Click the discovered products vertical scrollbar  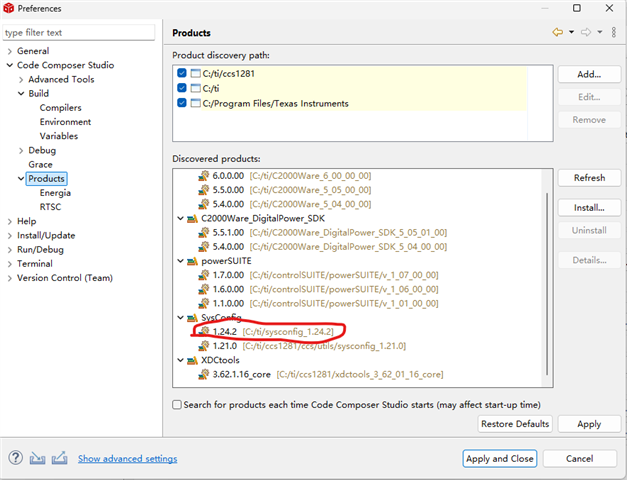pos(547,284)
